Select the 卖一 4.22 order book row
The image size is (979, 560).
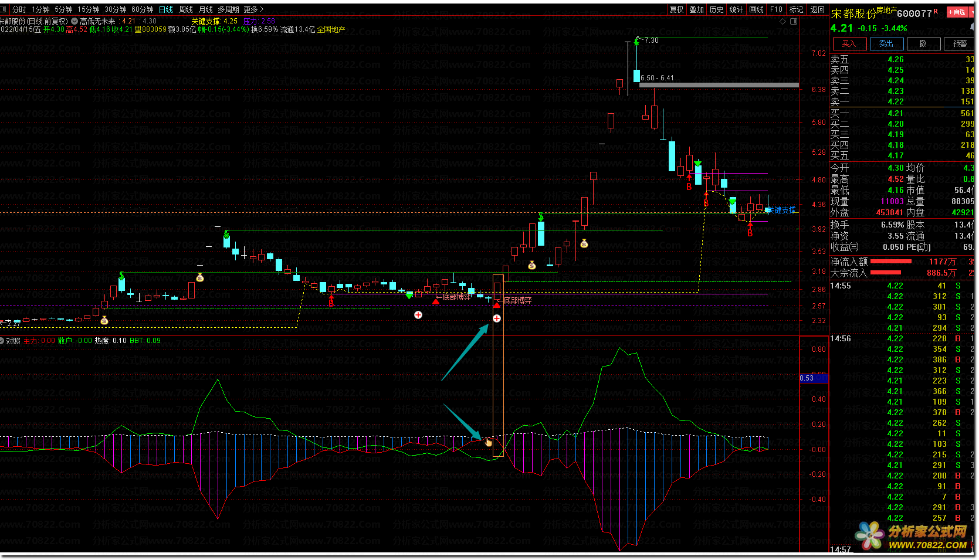click(x=903, y=101)
